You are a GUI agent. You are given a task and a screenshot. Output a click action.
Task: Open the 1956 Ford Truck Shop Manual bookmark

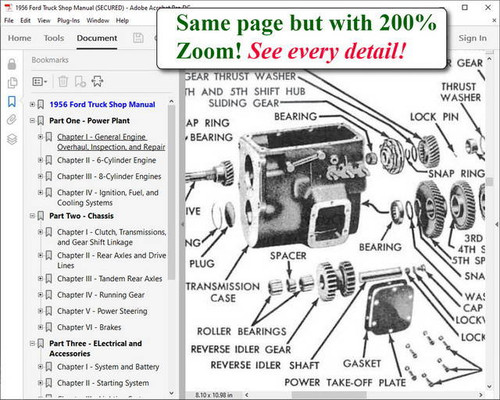pyautogui.click(x=102, y=104)
